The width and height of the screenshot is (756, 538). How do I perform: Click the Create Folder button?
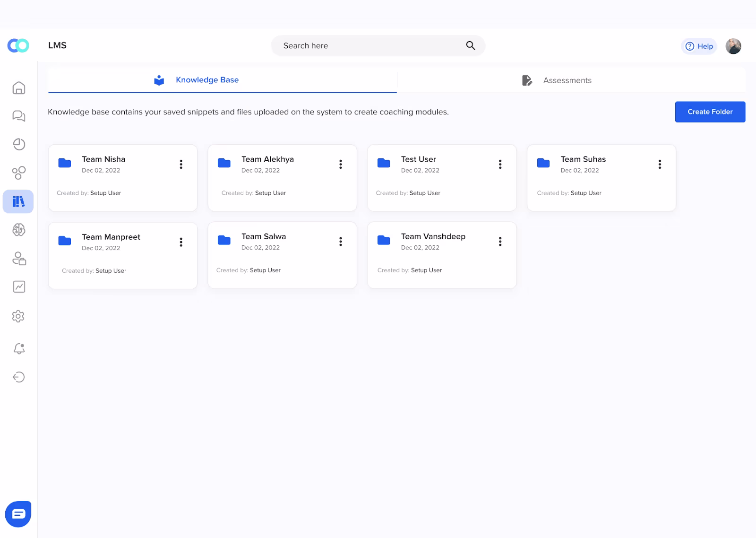(710, 112)
